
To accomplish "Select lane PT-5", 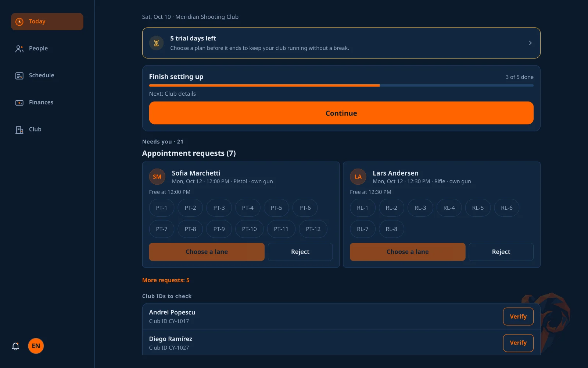I will [276, 208].
